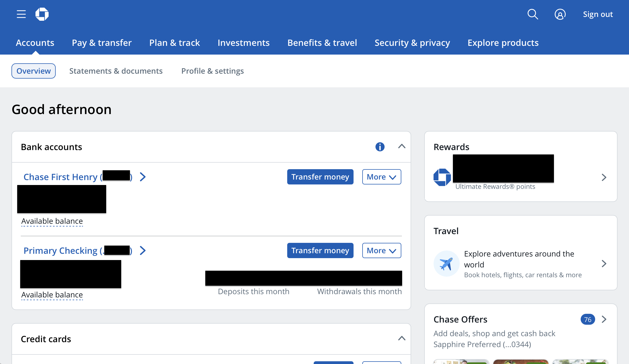
Task: Switch to Statements & documents tab
Action: click(x=116, y=71)
